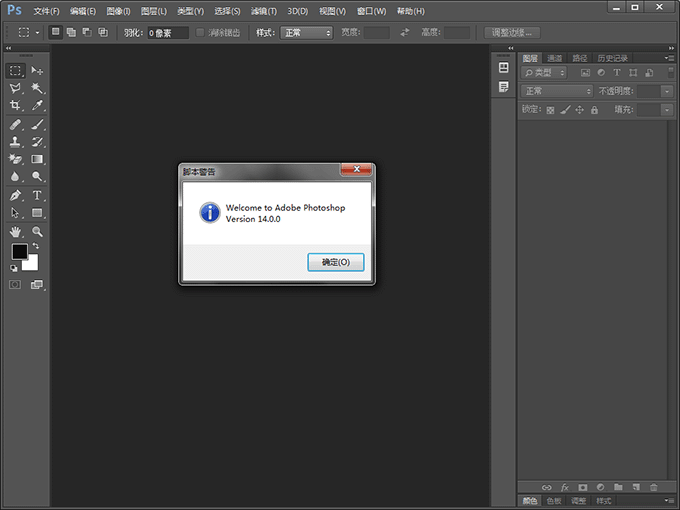Click 确定(O) in the script alert dialog

[336, 262]
